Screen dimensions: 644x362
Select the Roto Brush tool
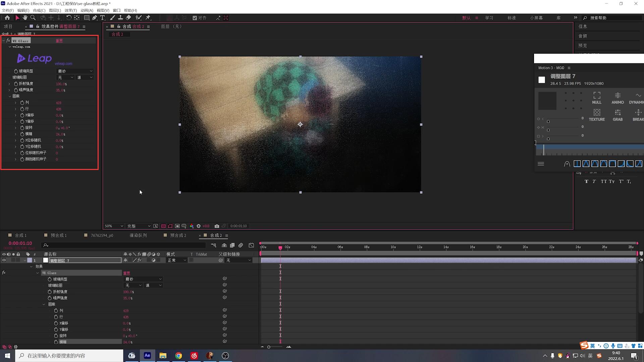click(138, 18)
